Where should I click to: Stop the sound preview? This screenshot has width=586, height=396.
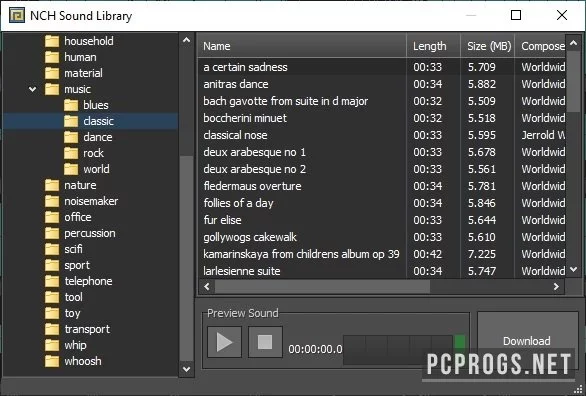(265, 342)
